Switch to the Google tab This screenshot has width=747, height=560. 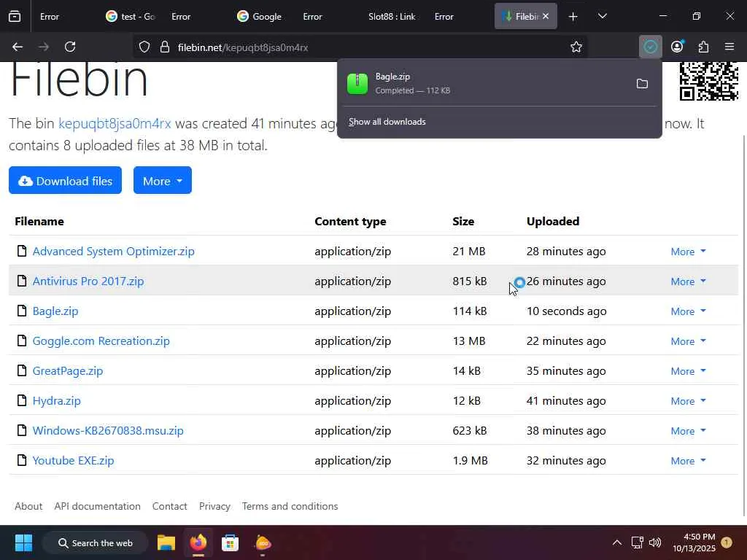pos(260,16)
